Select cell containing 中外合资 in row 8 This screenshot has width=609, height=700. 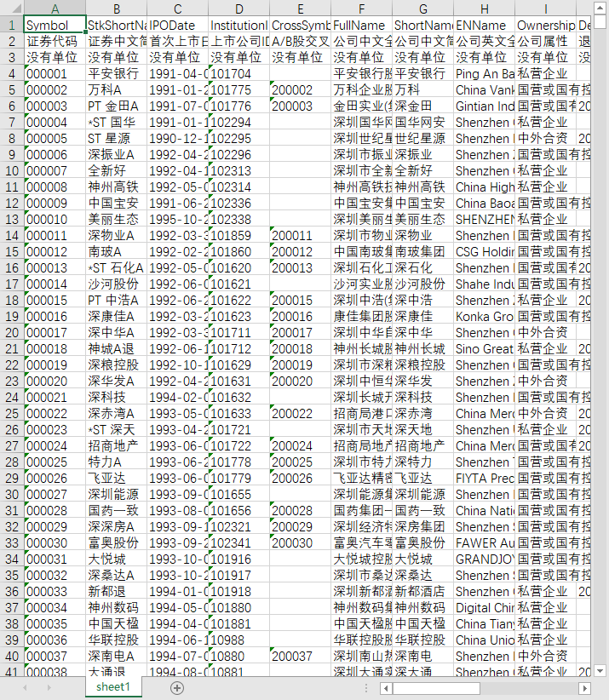[546, 139]
